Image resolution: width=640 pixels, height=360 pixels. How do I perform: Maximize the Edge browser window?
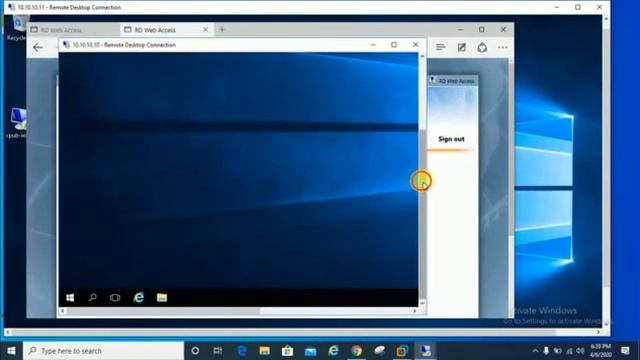(x=482, y=29)
